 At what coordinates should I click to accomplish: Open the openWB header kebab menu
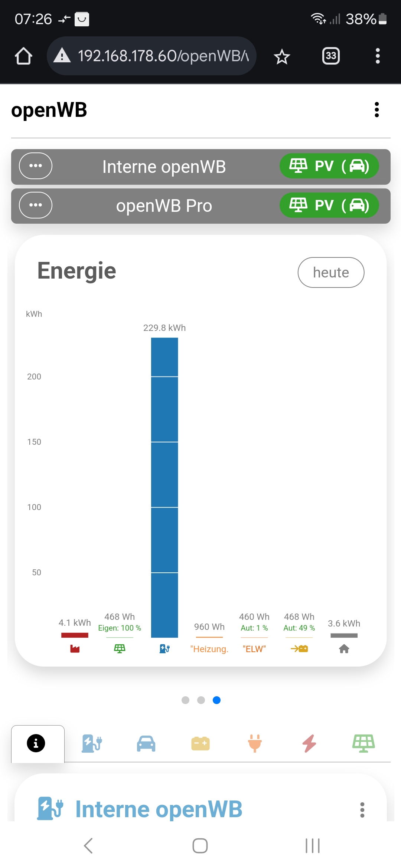tap(377, 110)
